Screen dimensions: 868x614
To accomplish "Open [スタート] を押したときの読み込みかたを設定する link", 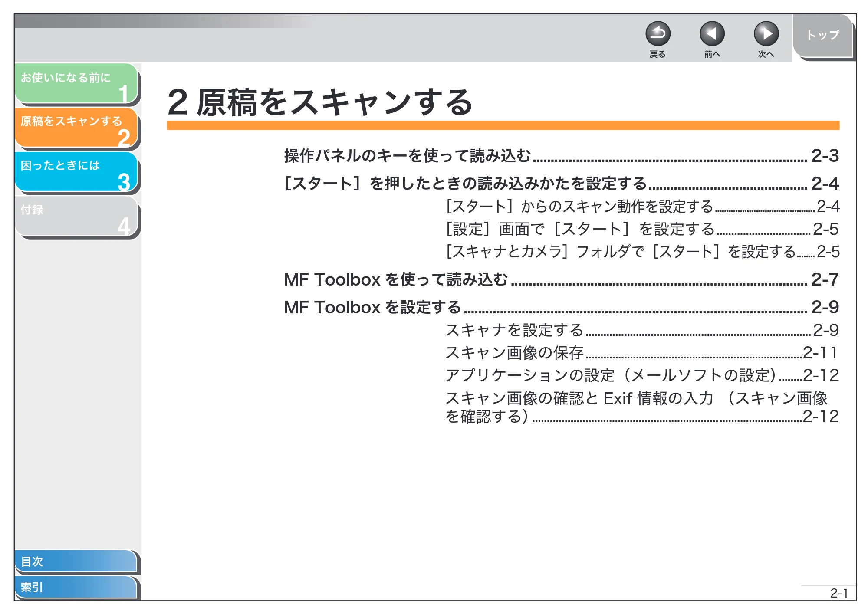I will click(562, 183).
